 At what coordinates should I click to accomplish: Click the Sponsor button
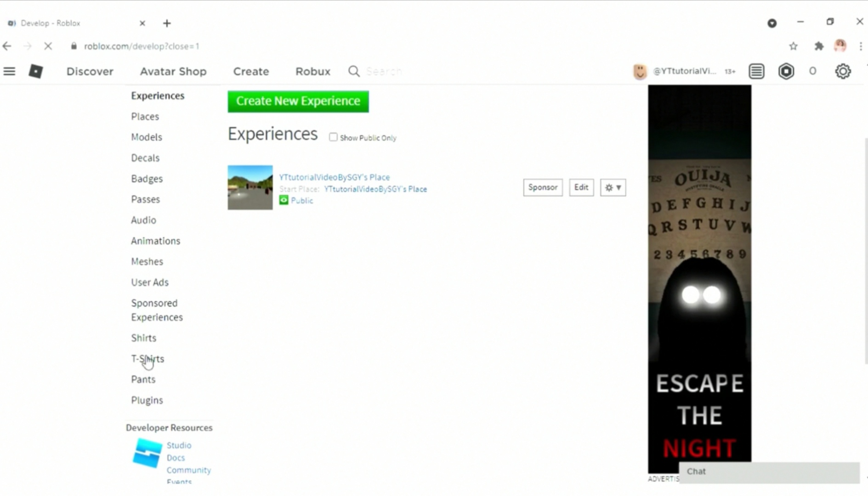tap(543, 187)
